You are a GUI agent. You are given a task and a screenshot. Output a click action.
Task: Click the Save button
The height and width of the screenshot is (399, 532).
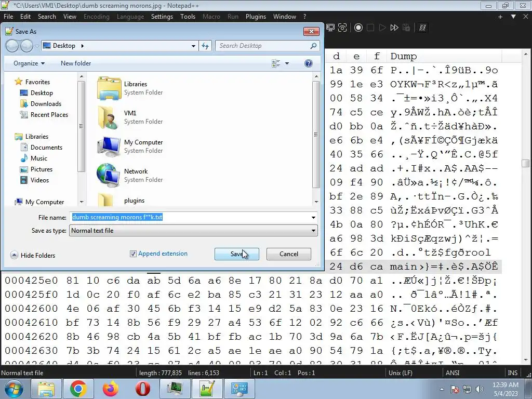pos(236,254)
